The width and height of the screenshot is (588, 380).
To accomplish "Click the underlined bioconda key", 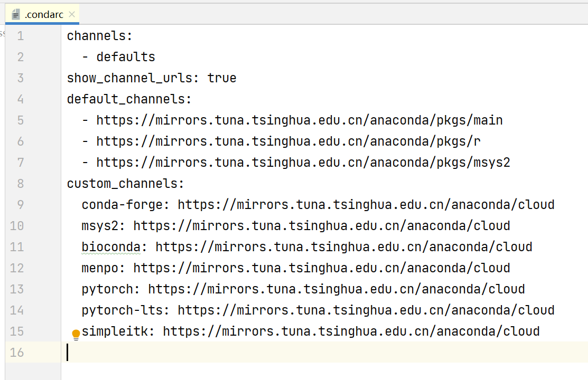I will (x=111, y=247).
